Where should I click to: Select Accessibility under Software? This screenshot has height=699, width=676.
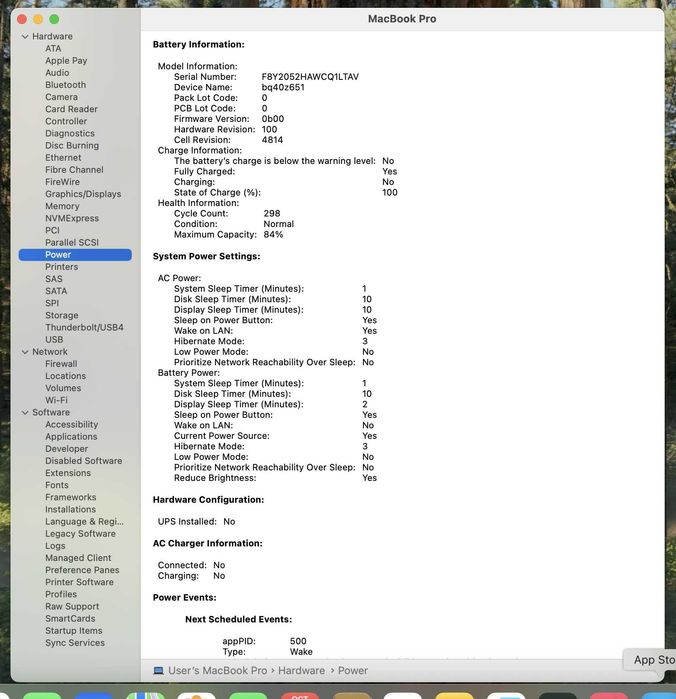pos(71,424)
